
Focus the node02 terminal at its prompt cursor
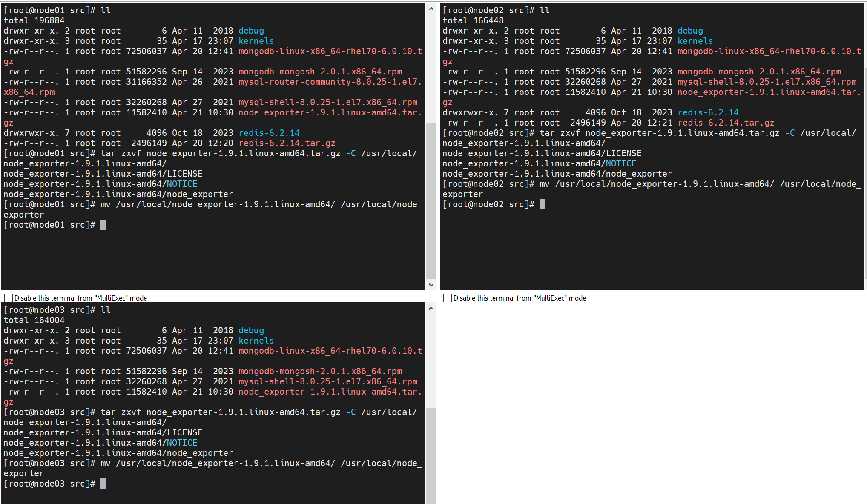coord(542,204)
